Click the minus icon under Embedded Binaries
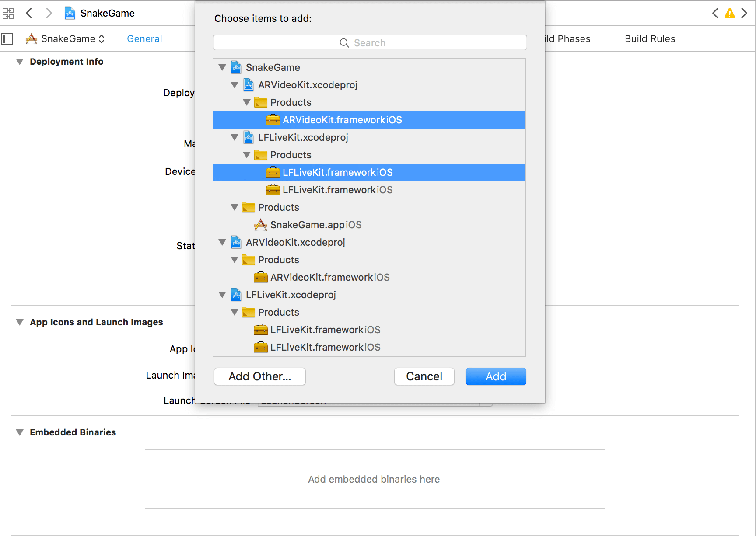 coord(179,519)
